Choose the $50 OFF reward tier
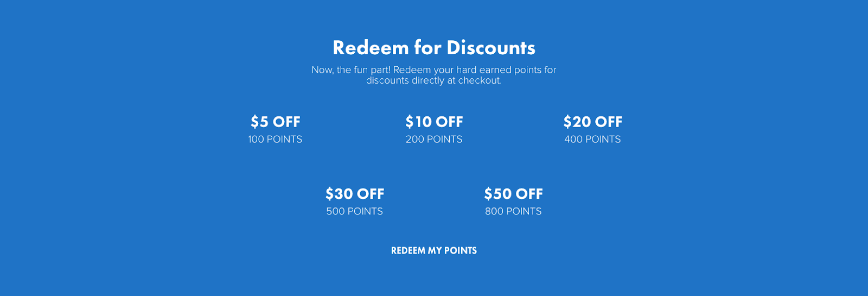868x296 pixels. click(x=513, y=194)
